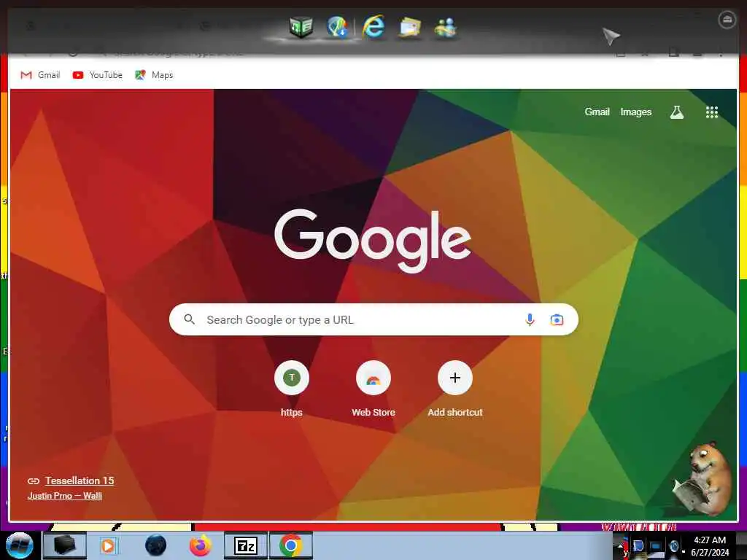Focus the Search Google or type a URL box
Viewport: 747px width, 560px height.
(x=373, y=319)
